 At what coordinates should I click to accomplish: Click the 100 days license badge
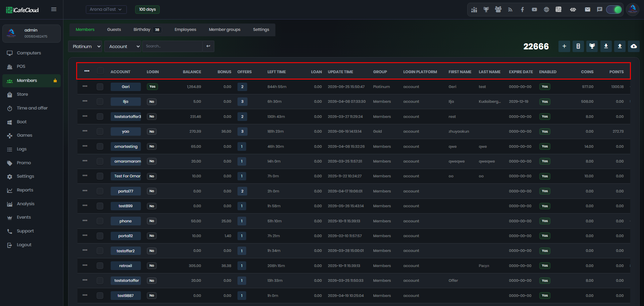coord(147,9)
